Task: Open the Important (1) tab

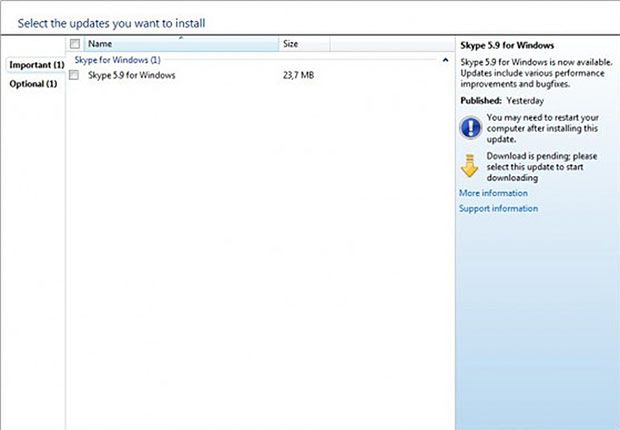Action: (x=36, y=65)
